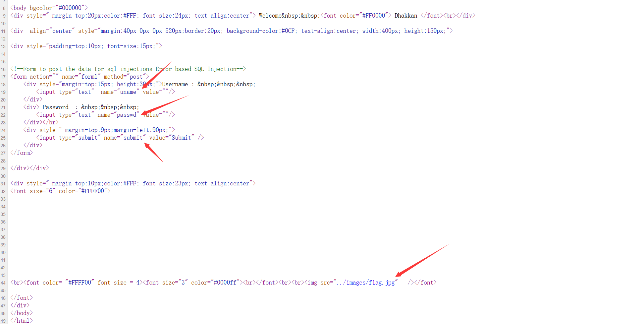Click the Dhakkan text on line 9
The image size is (644, 324).
click(406, 15)
